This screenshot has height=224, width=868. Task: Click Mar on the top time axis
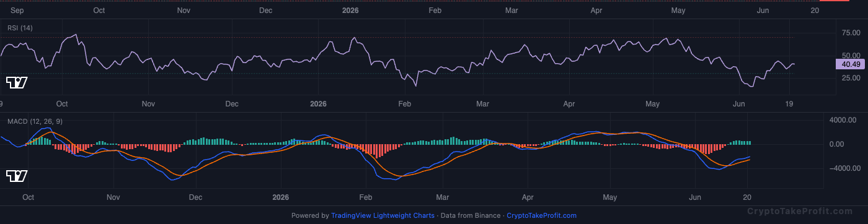pos(511,11)
